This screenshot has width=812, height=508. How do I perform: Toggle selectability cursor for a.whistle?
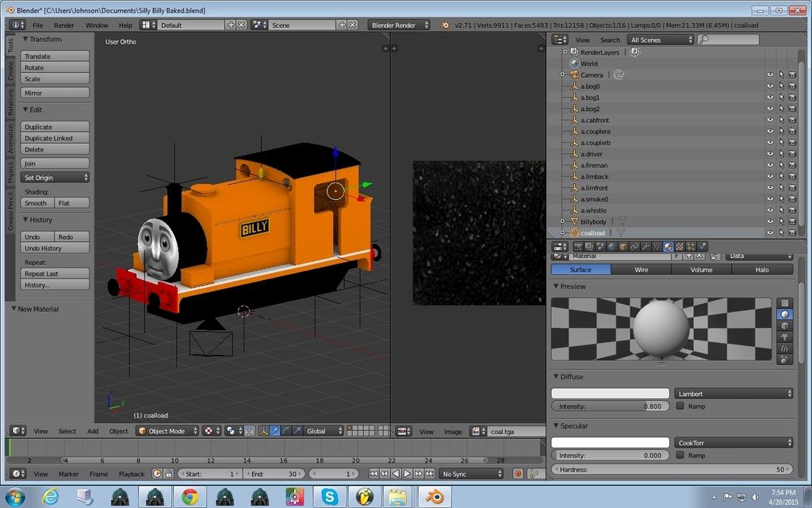[781, 210]
